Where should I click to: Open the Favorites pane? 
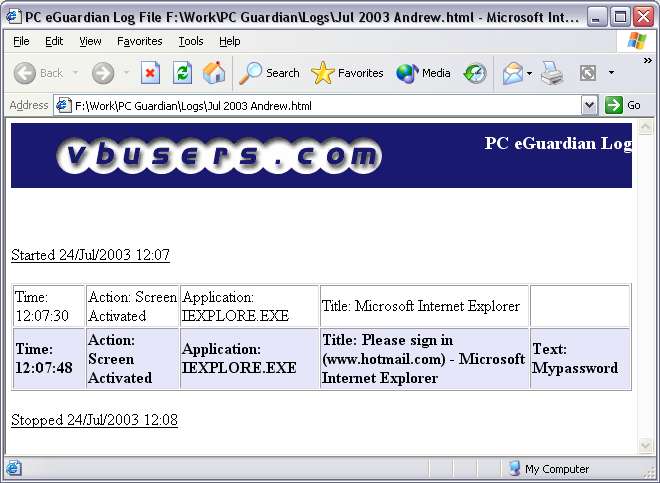[x=347, y=73]
